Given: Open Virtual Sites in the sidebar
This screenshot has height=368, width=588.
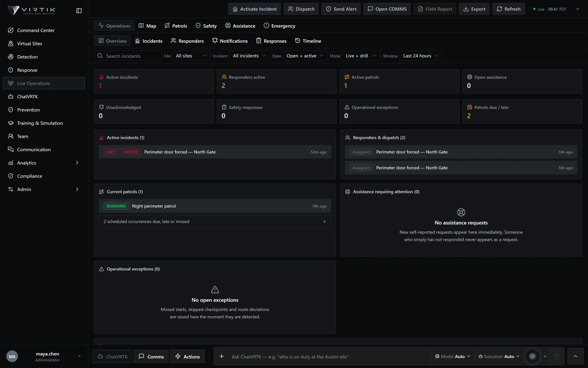Looking at the screenshot, I should (44, 44).
